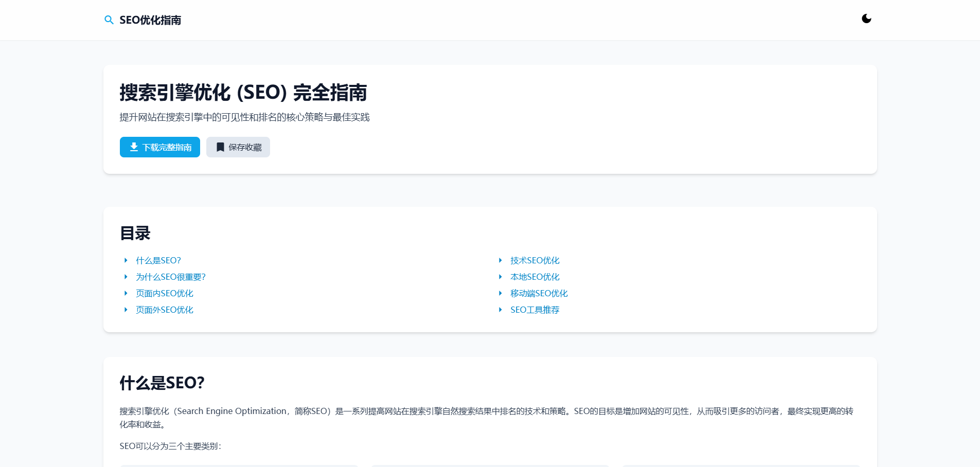Viewport: 980px width, 467px height.
Task: Jump to SEO工具推荐 section
Action: click(534, 310)
